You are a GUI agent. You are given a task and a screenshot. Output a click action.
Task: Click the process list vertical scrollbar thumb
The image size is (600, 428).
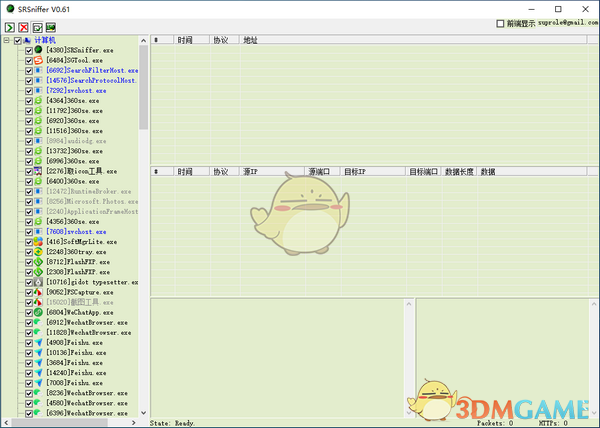point(143,87)
